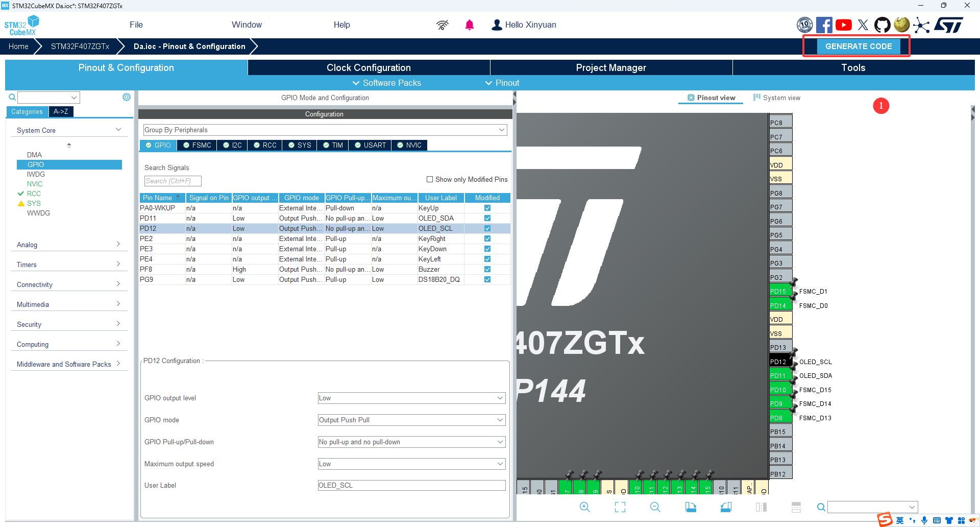Open the GPIO mode dropdown
Screen dimensions: 980x527
pos(411,420)
